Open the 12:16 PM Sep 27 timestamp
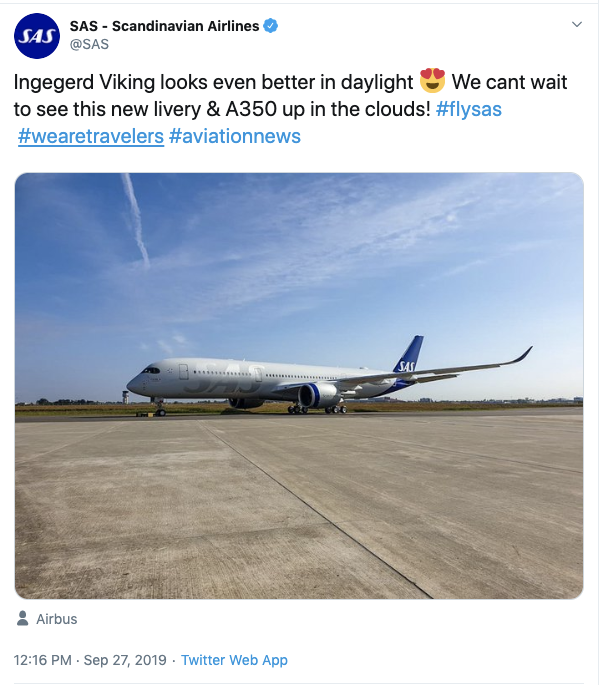601x685 pixels. (x=91, y=660)
